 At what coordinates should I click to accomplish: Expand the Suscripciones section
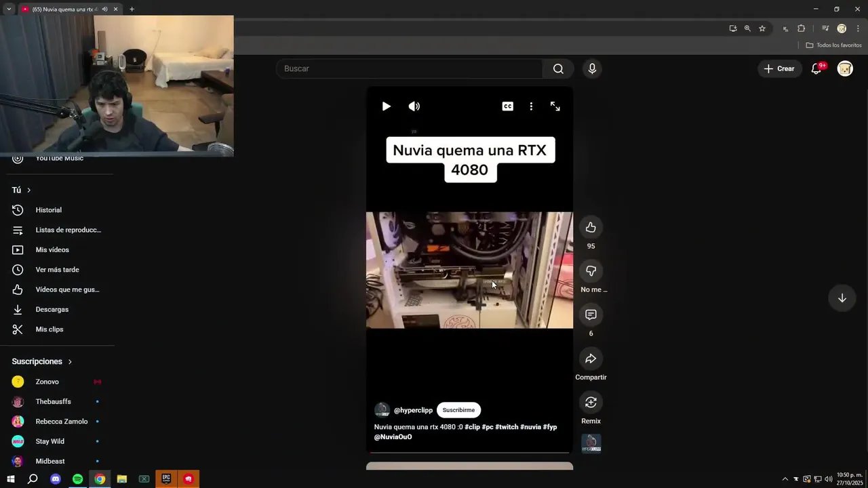pos(42,362)
